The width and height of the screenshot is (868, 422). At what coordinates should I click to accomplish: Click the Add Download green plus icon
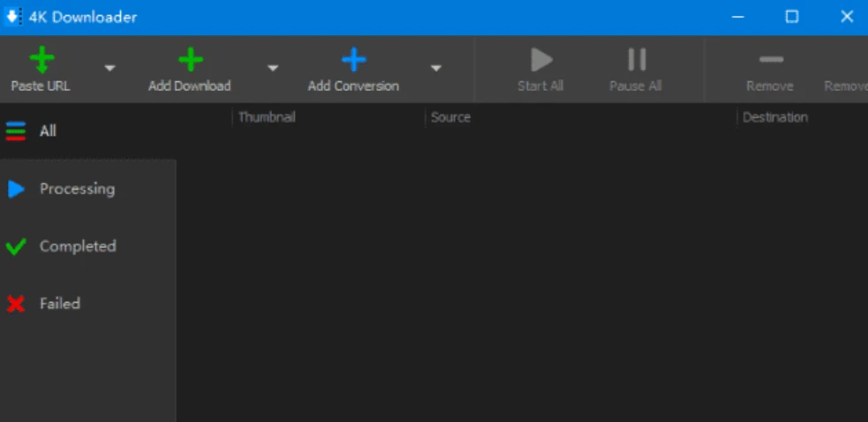click(190, 60)
